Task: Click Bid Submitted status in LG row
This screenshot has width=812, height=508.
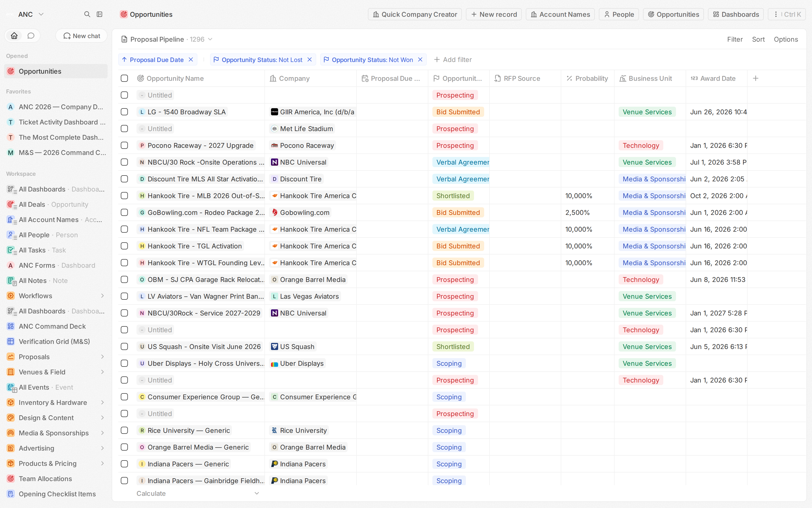Action: pyautogui.click(x=458, y=112)
